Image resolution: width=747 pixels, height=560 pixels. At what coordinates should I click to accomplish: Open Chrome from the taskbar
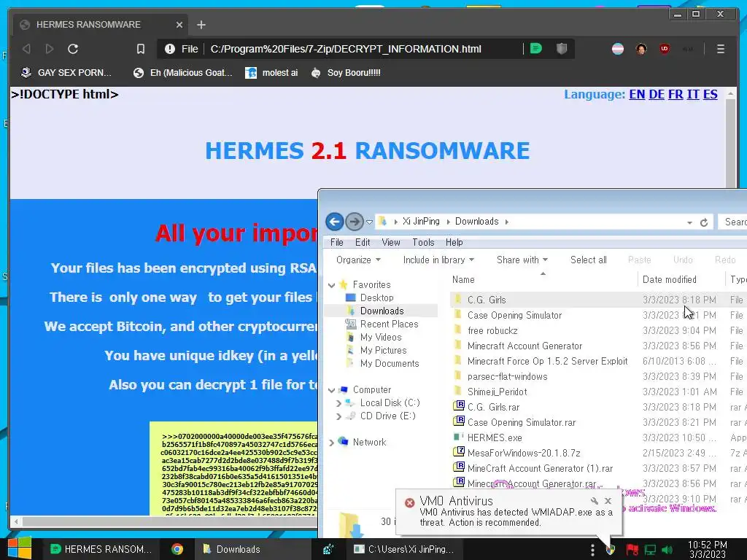click(x=177, y=549)
